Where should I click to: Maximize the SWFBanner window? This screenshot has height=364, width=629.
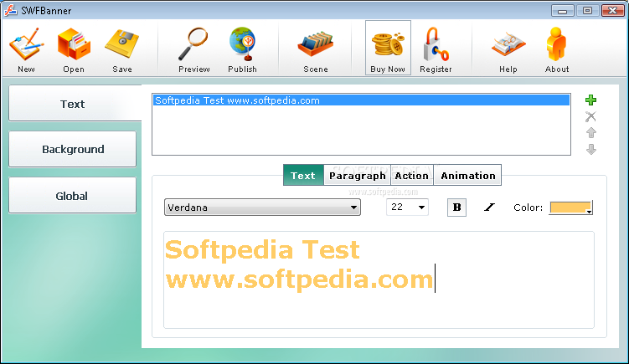[x=587, y=10]
